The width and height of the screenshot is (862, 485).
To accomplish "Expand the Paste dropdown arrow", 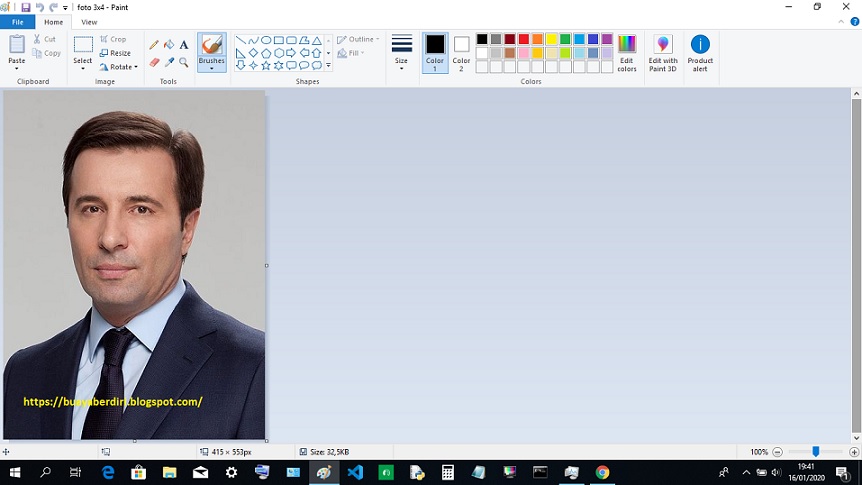I will click(x=16, y=69).
